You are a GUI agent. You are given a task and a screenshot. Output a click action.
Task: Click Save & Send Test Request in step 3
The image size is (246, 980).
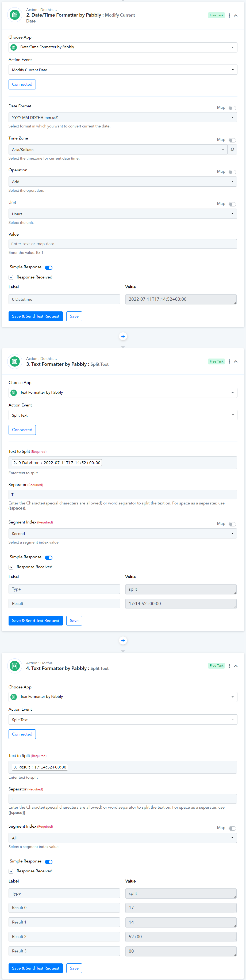[36, 620]
